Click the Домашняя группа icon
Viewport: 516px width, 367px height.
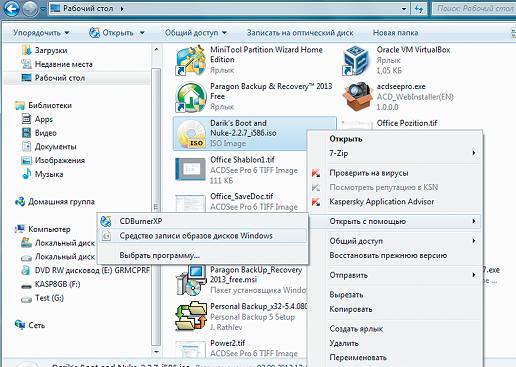(x=20, y=201)
